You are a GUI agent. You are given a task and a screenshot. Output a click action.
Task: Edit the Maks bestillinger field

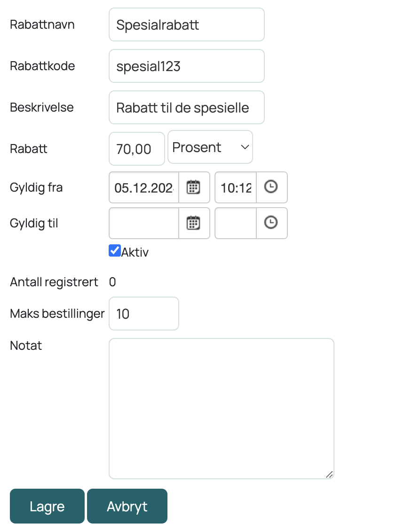coord(144,314)
